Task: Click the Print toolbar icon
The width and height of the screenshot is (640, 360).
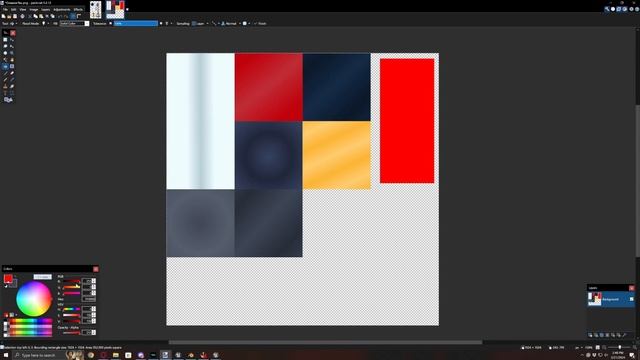Action: pos(22,16)
